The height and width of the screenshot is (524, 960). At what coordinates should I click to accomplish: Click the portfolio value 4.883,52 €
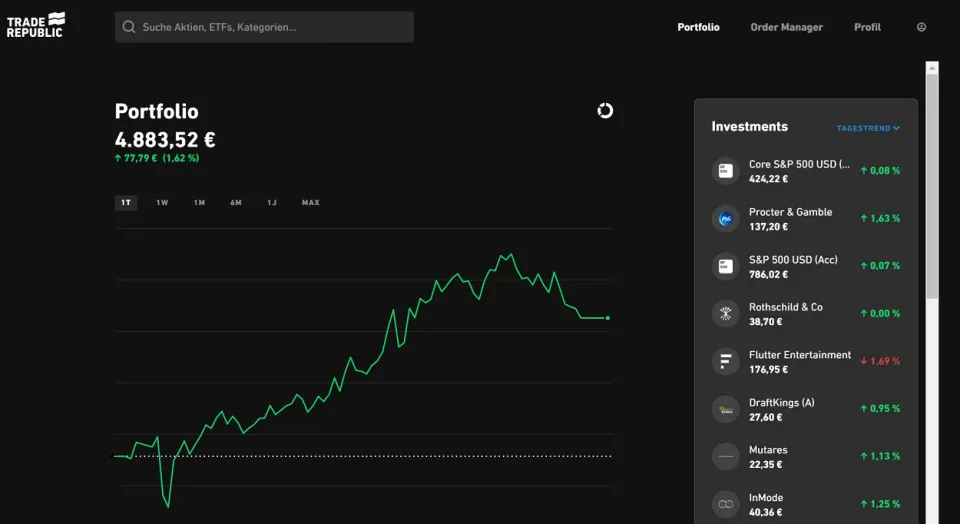(x=165, y=140)
